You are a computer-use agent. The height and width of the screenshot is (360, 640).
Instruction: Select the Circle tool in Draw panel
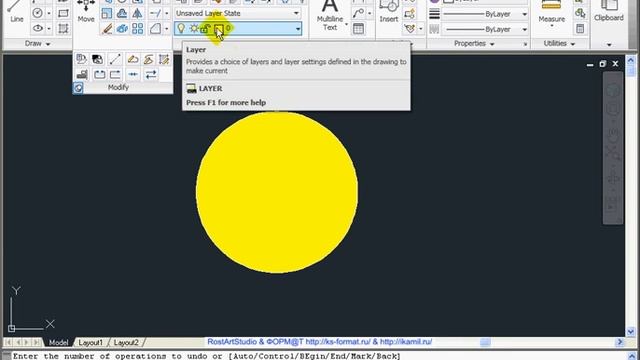(38, 13)
